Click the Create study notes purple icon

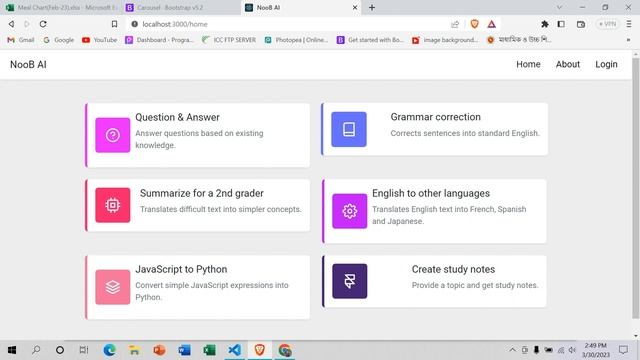point(349,281)
